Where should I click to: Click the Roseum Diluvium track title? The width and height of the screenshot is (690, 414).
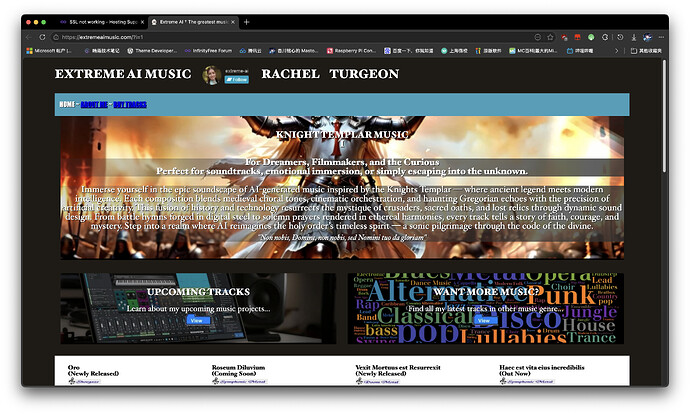point(238,370)
